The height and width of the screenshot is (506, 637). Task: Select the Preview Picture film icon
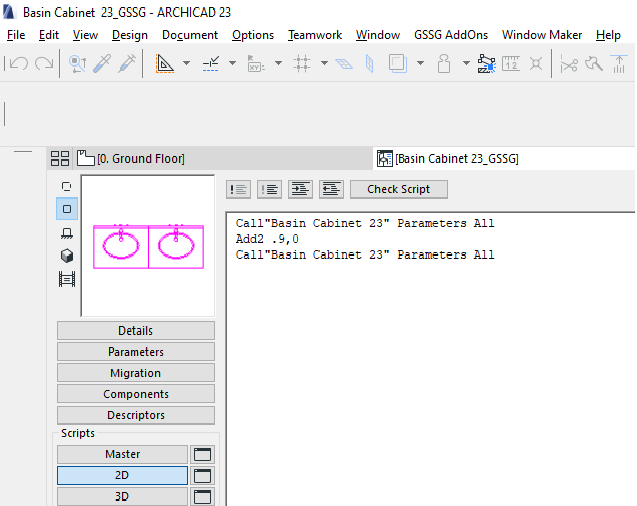[67, 279]
